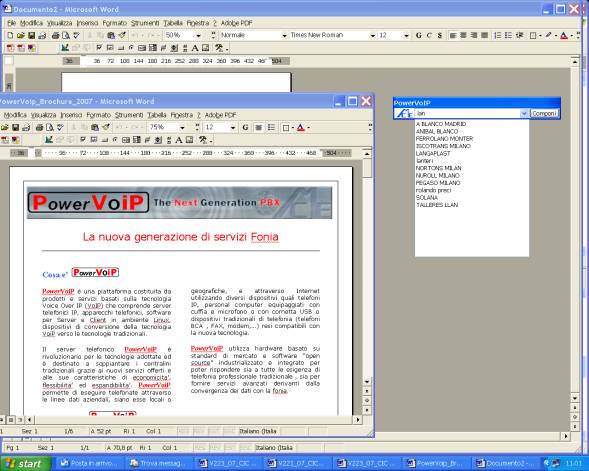Click Save disk icon in Documento2 toolbar
Image resolution: width=589 pixels, height=471 pixels.
coord(32,35)
